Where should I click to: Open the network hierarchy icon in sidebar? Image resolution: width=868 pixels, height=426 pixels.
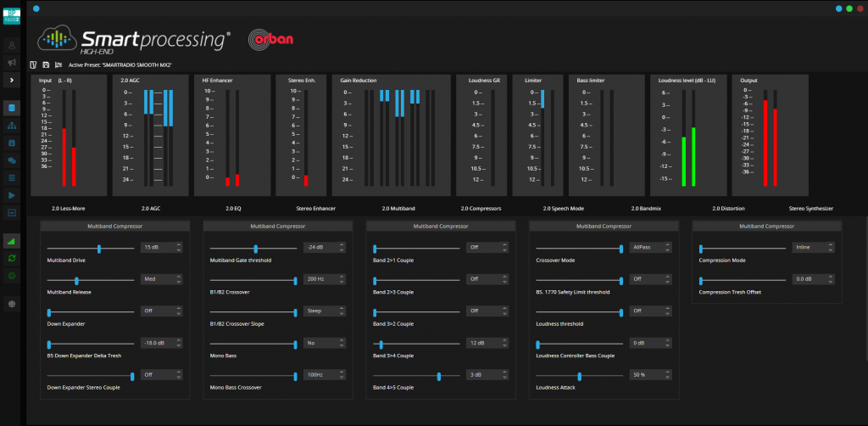[12, 126]
